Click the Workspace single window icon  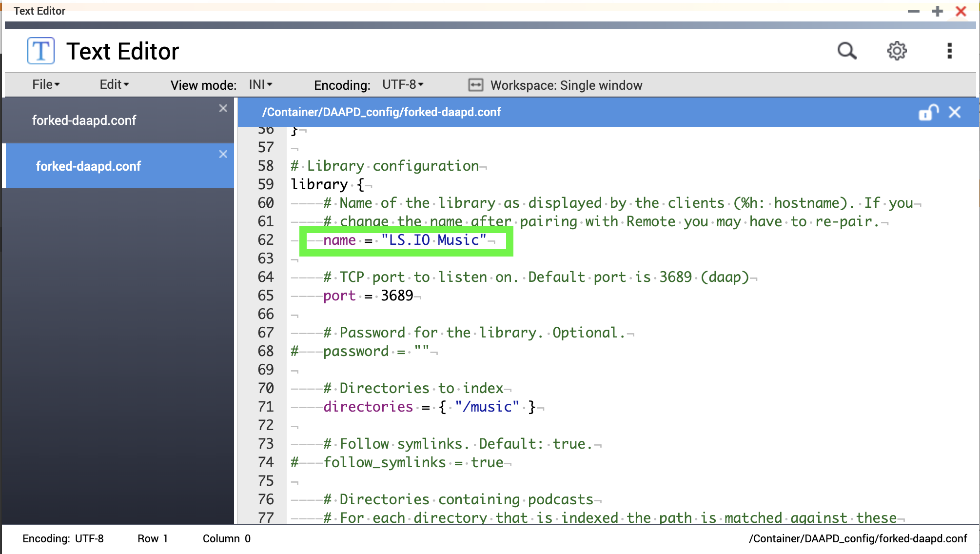(x=475, y=85)
